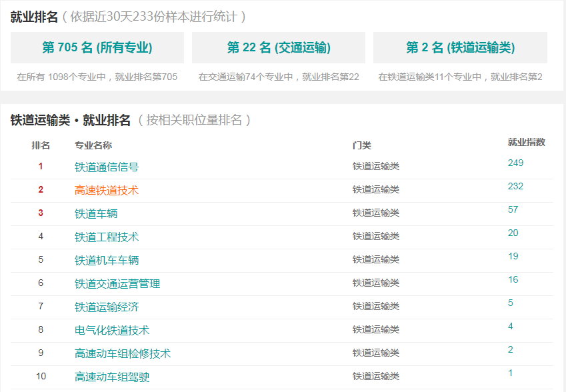This screenshot has width=566, height=392.
Task: Open the 电气化铁道技术 major link
Action: click(x=112, y=330)
